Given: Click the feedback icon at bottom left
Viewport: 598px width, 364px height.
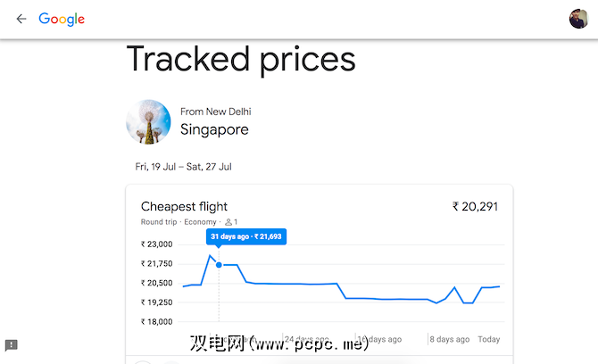Looking at the screenshot, I should pos(12,345).
